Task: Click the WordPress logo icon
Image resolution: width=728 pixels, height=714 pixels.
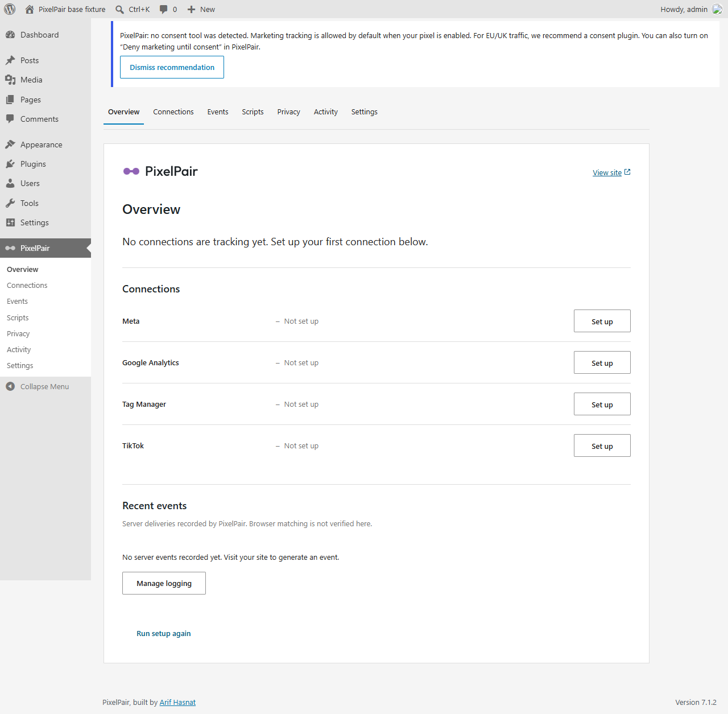Action: click(x=10, y=9)
